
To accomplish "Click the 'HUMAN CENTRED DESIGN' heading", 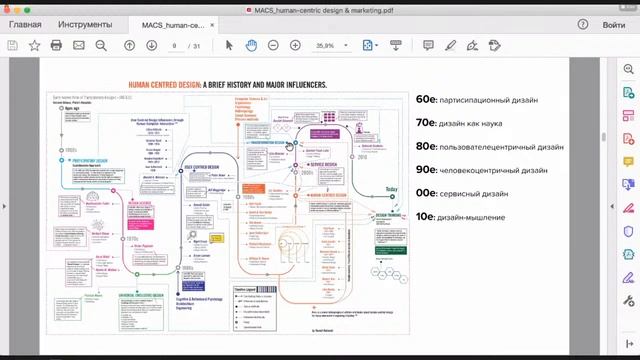I will [x=164, y=85].
